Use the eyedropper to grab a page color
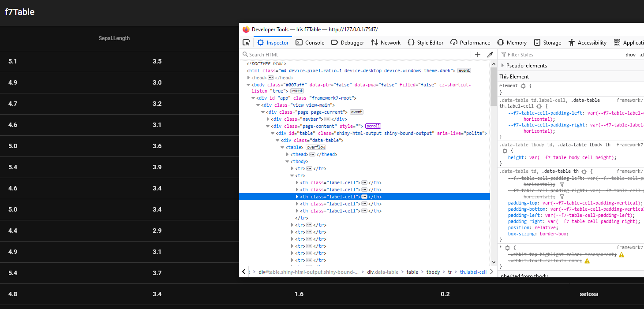 490,54
